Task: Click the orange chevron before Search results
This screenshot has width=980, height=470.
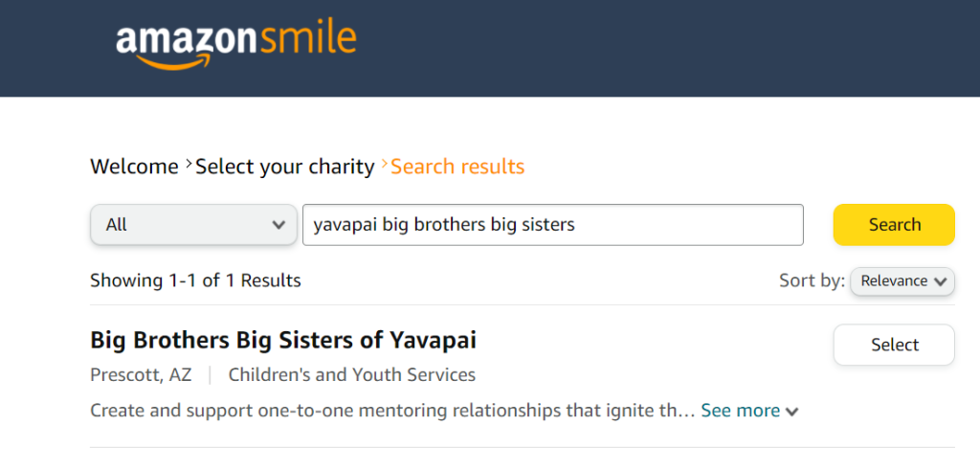Action: [x=384, y=165]
